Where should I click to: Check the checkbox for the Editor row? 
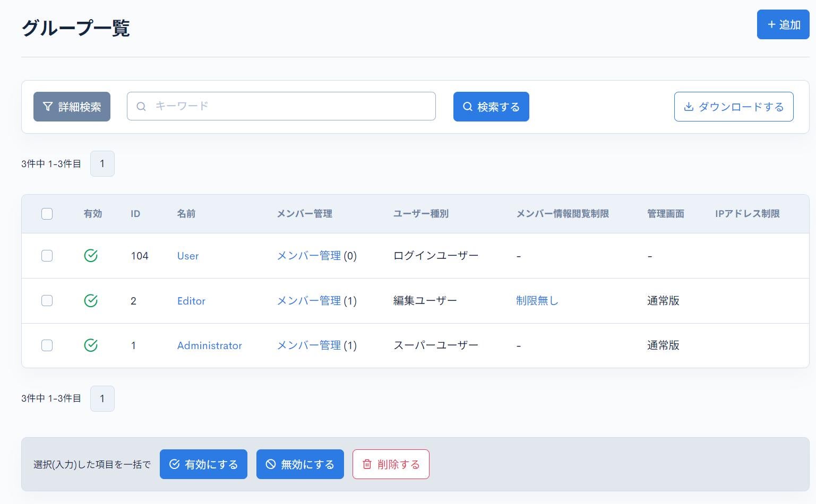(47, 300)
